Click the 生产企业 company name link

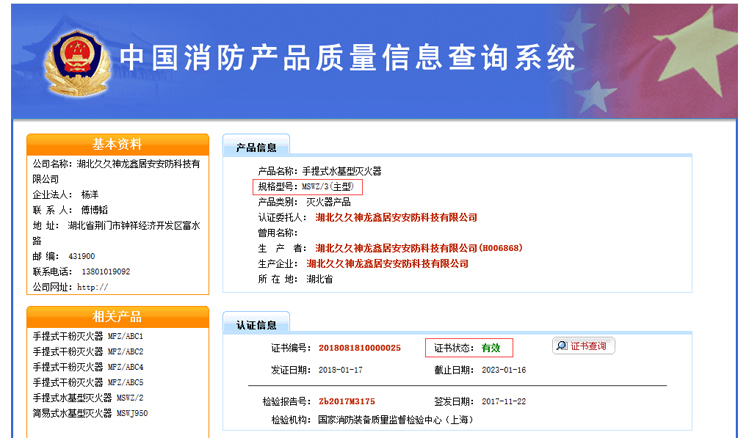click(387, 263)
